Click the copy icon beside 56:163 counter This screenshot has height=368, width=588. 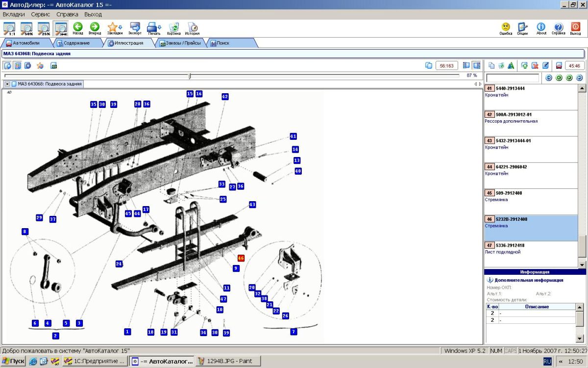[x=429, y=65]
